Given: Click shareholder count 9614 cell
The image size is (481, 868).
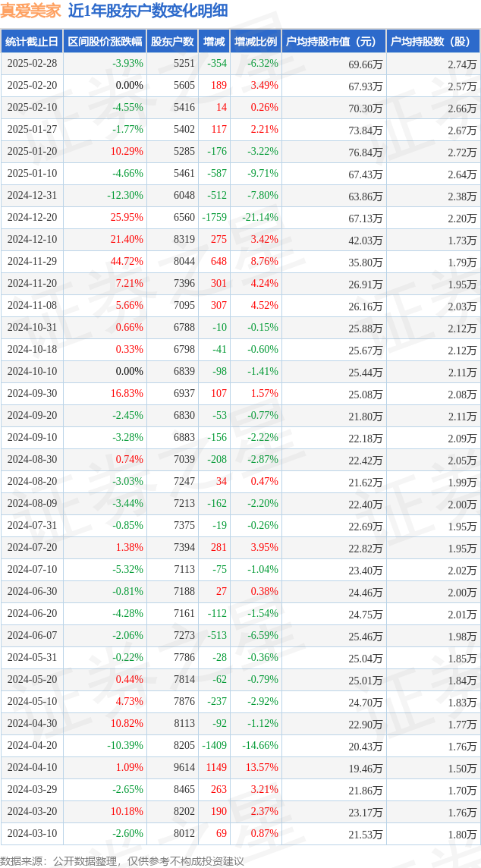Looking at the screenshot, I should tap(184, 769).
